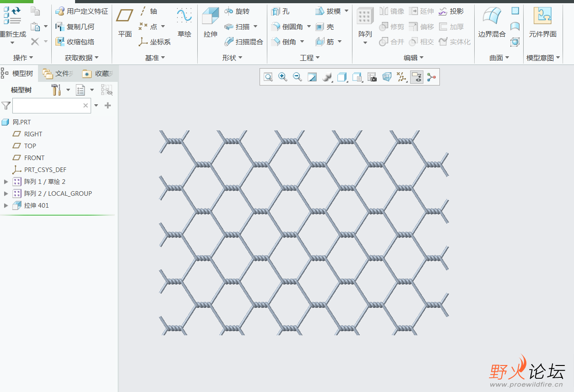Click the 筋 rib button

(325, 42)
